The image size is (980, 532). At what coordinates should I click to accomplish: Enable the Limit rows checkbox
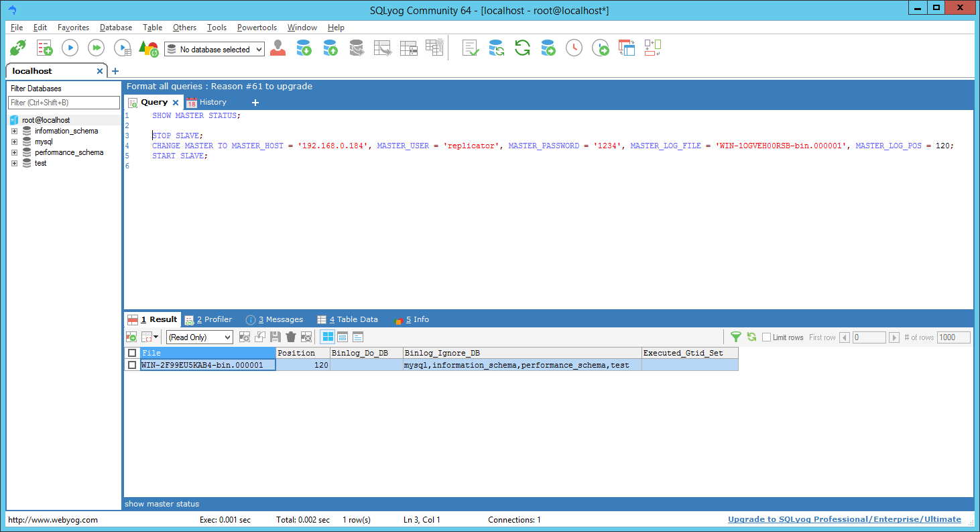coord(766,337)
